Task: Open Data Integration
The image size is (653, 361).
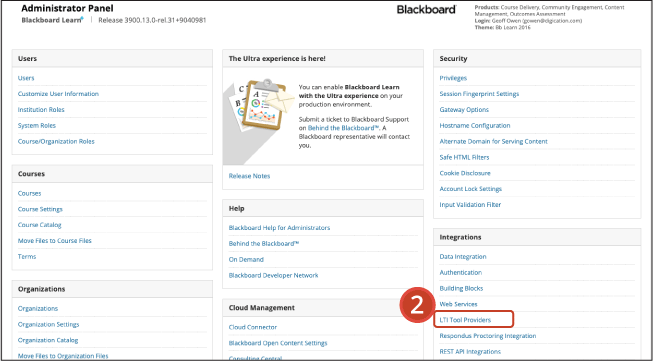Action: 463,256
